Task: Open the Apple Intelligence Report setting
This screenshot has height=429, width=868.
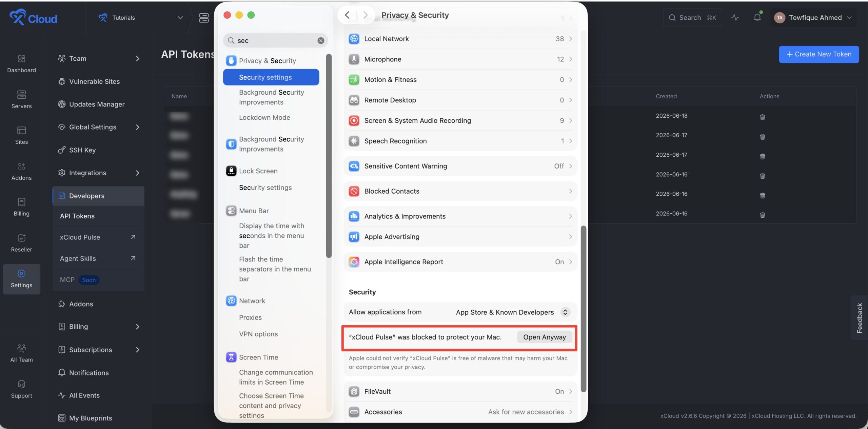Action: pyautogui.click(x=460, y=262)
